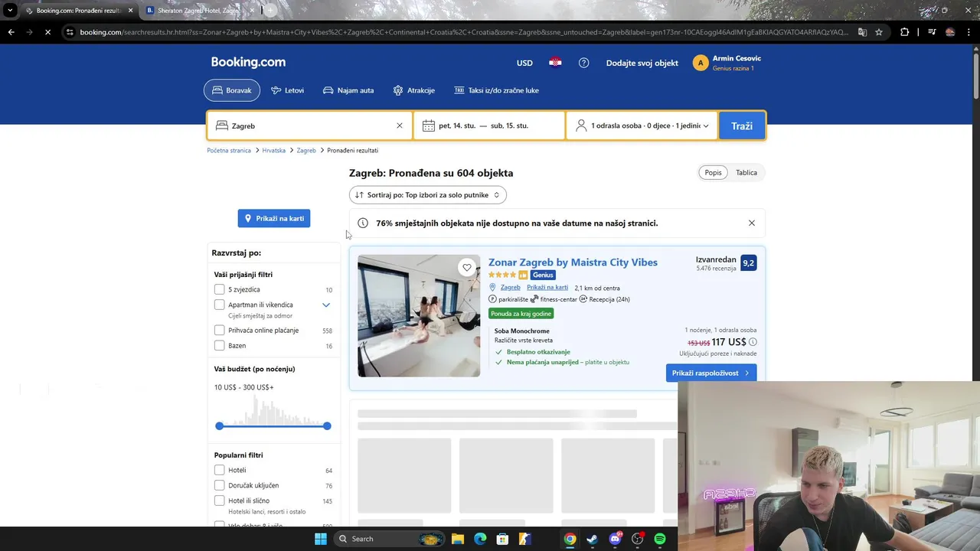The width and height of the screenshot is (980, 551).
Task: Check the Doručak uključen filter
Action: [220, 485]
